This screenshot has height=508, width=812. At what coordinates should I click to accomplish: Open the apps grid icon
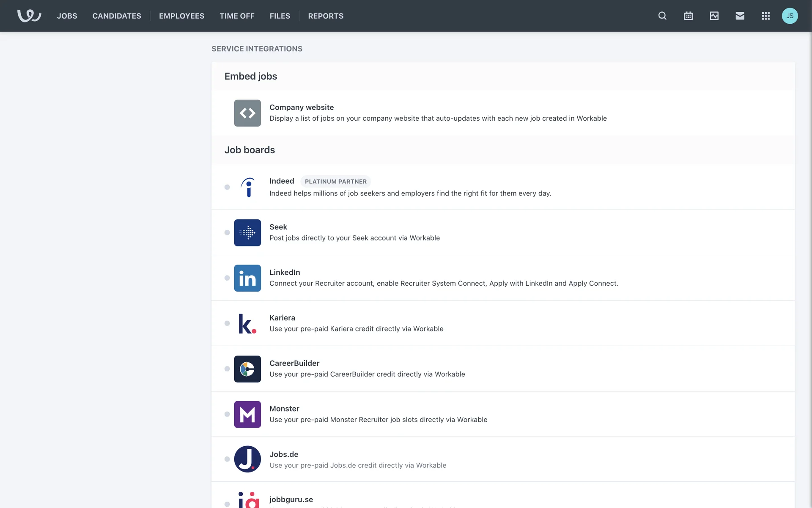[x=765, y=16]
